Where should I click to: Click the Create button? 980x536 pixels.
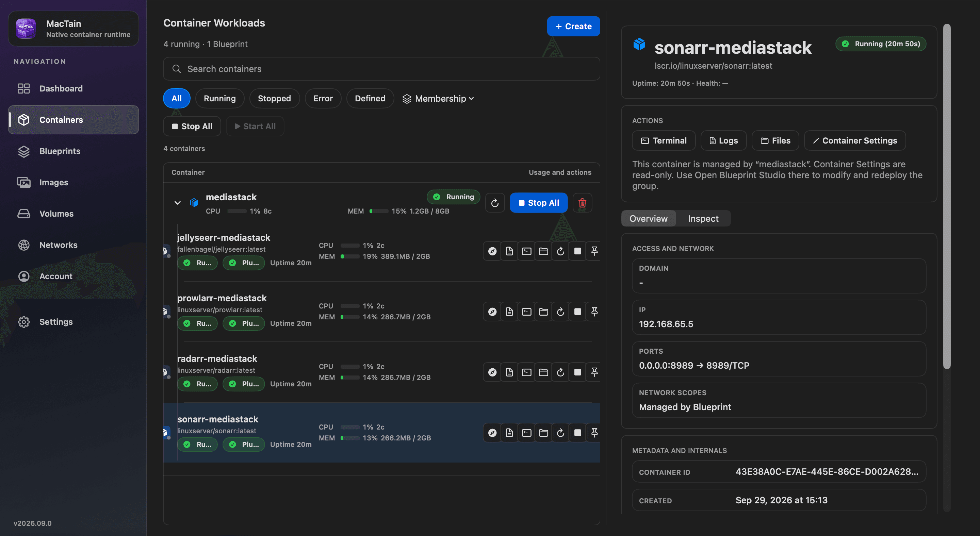(573, 26)
